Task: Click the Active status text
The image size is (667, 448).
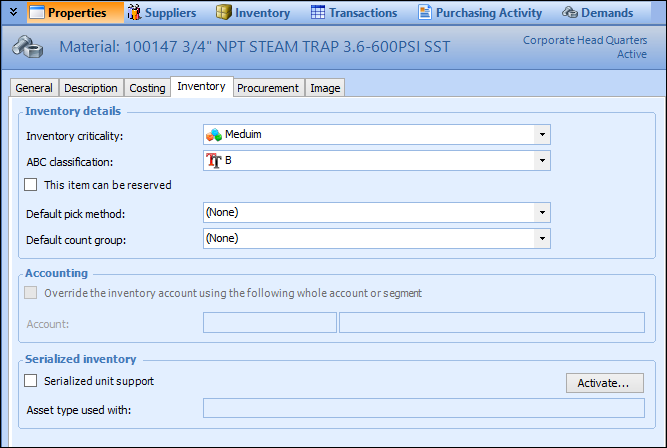Action: [x=632, y=54]
